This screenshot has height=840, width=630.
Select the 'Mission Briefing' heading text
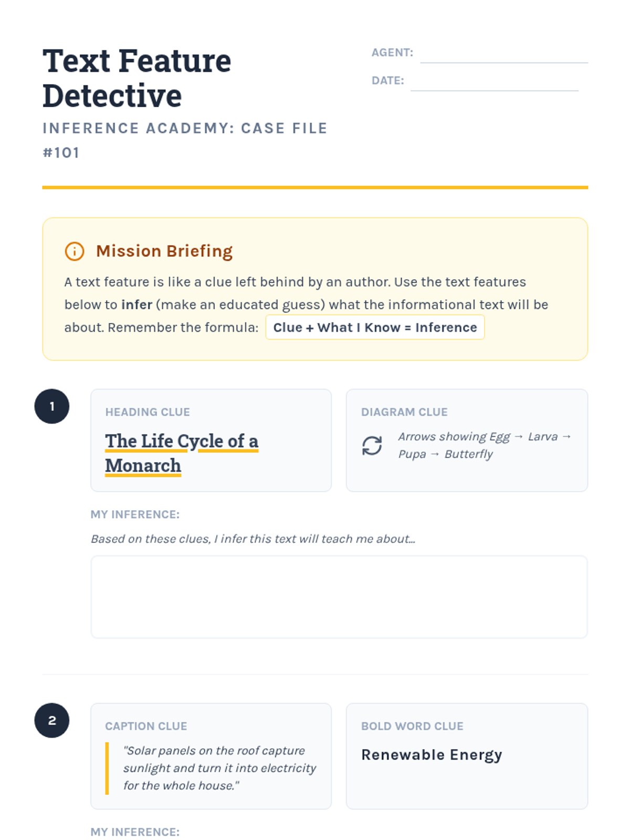[164, 251]
